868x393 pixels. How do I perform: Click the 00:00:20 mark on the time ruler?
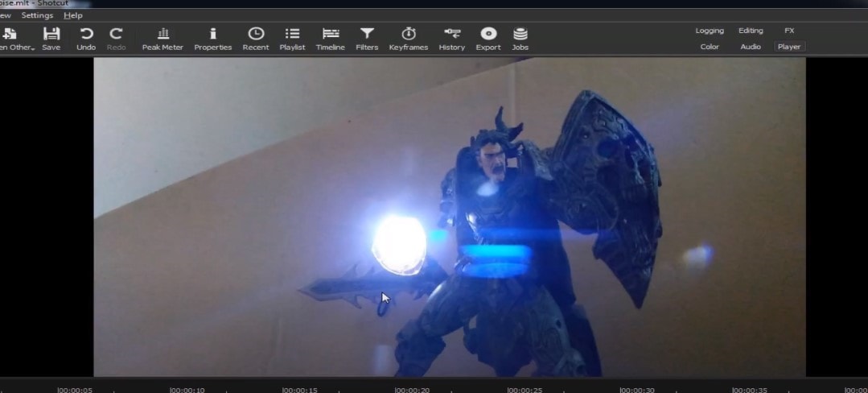coord(412,390)
